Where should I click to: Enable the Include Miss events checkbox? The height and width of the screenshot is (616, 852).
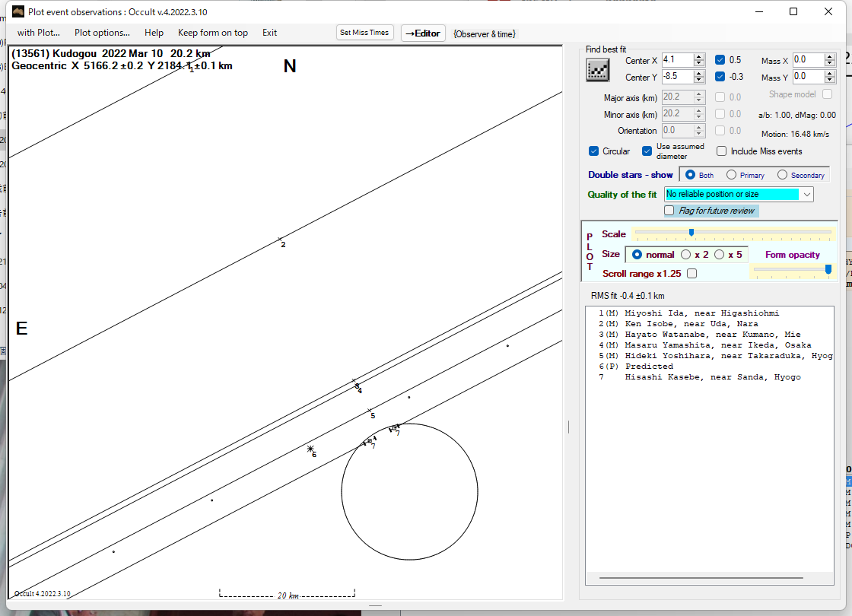721,151
